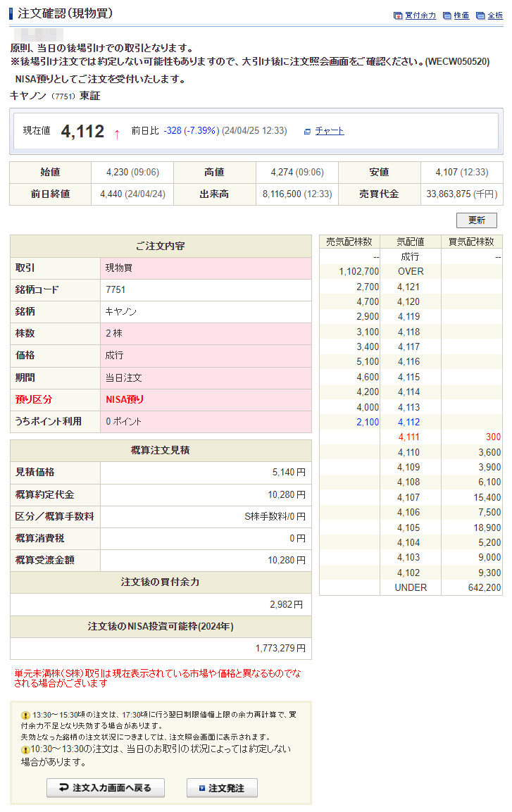Click the icon beside the 買付余力 link
Screen dimensions: 512x812
click(398, 15)
